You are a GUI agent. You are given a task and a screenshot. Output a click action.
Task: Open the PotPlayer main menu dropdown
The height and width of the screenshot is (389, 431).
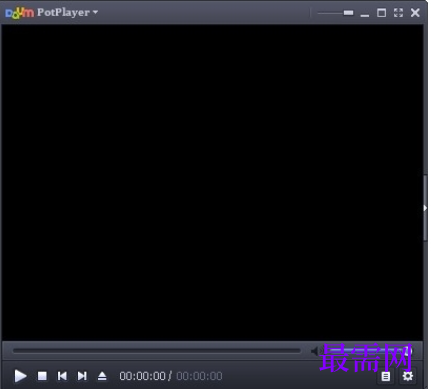click(67, 12)
